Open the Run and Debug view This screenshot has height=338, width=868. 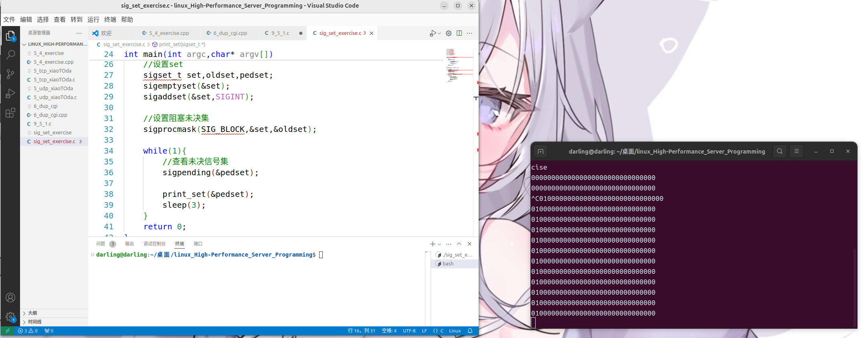coord(10,93)
